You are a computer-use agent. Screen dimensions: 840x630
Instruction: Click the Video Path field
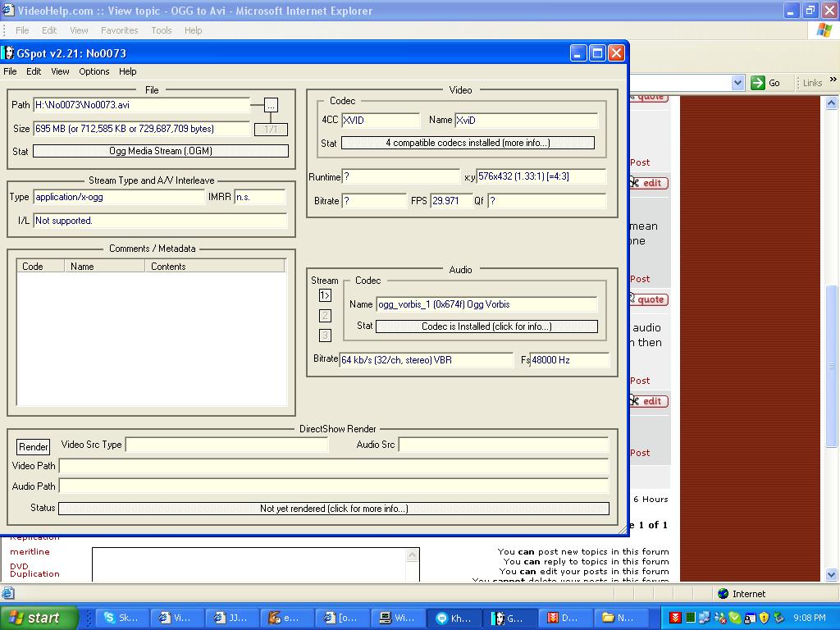pos(334,466)
